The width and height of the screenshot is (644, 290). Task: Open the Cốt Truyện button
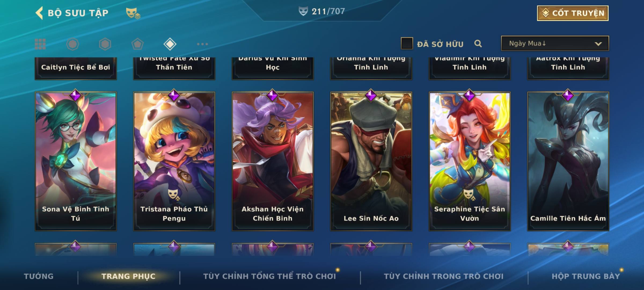coord(573,13)
